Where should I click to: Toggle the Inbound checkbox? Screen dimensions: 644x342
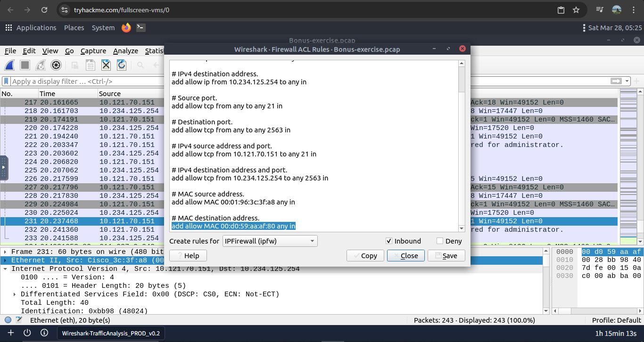[x=389, y=241]
